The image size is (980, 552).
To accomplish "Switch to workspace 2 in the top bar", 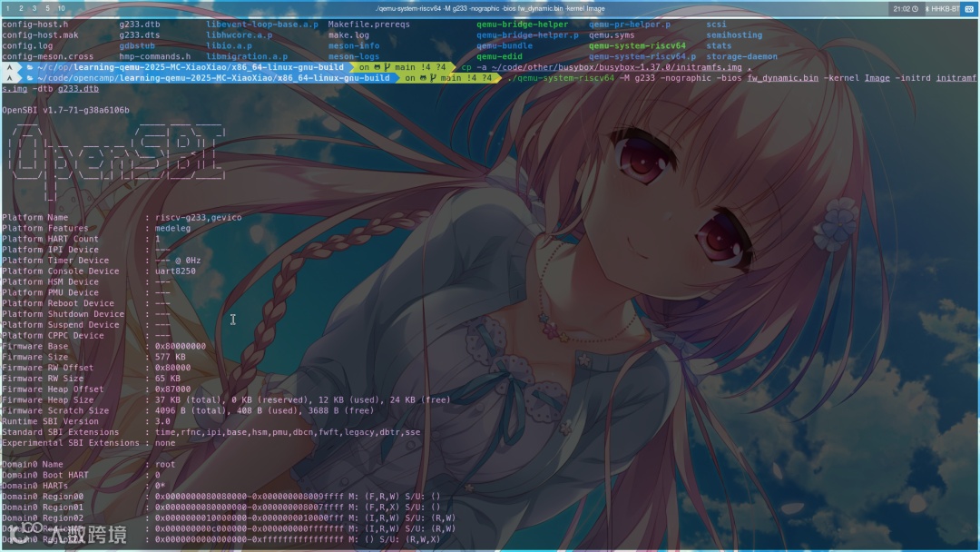I will click(x=21, y=9).
